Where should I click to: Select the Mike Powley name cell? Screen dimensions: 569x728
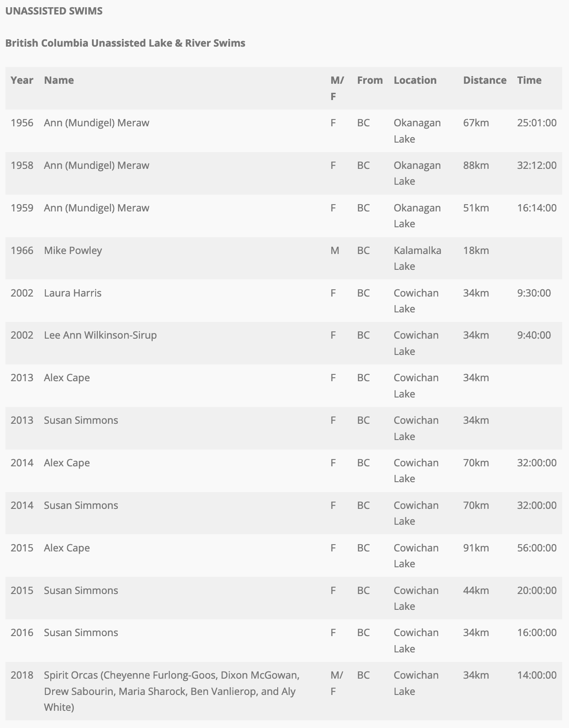[x=73, y=250]
